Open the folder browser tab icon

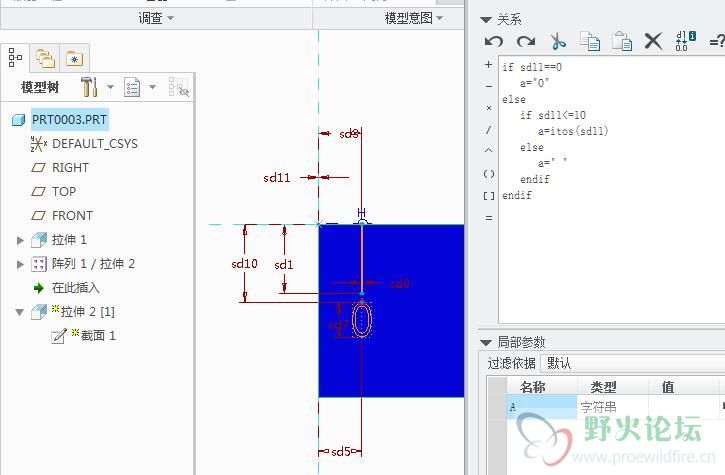point(45,58)
